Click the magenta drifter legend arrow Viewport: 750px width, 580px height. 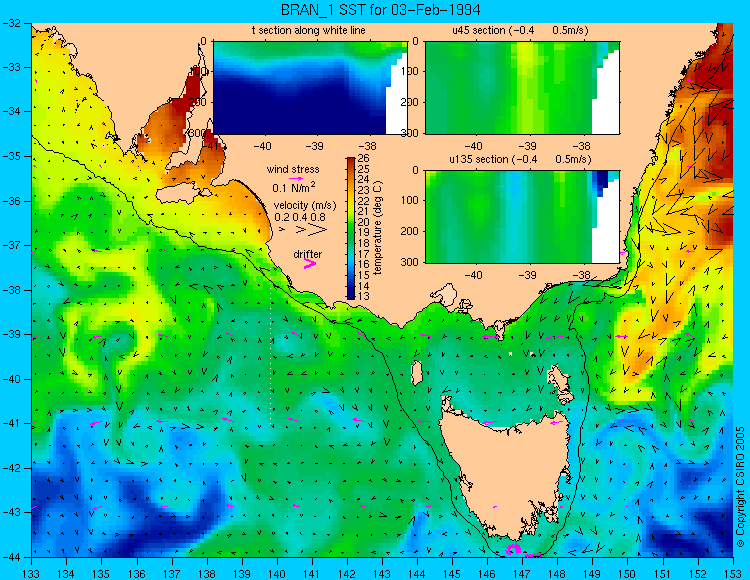[x=310, y=263]
